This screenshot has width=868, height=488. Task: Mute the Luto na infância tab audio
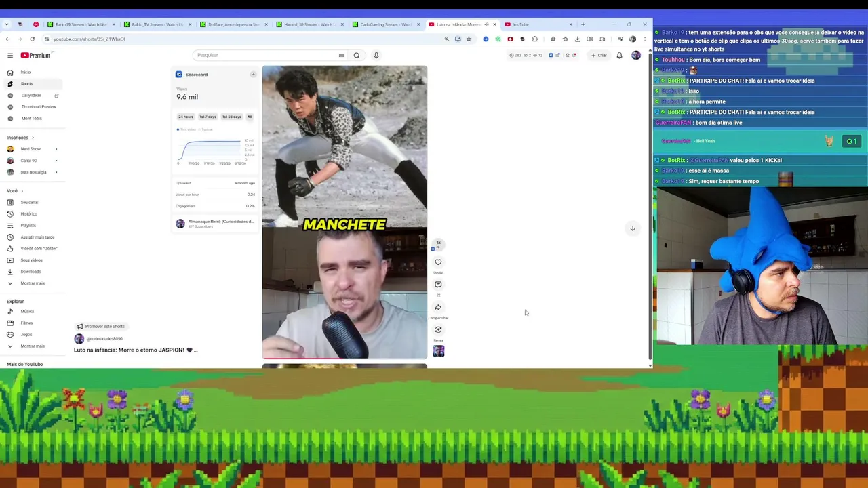(x=486, y=24)
